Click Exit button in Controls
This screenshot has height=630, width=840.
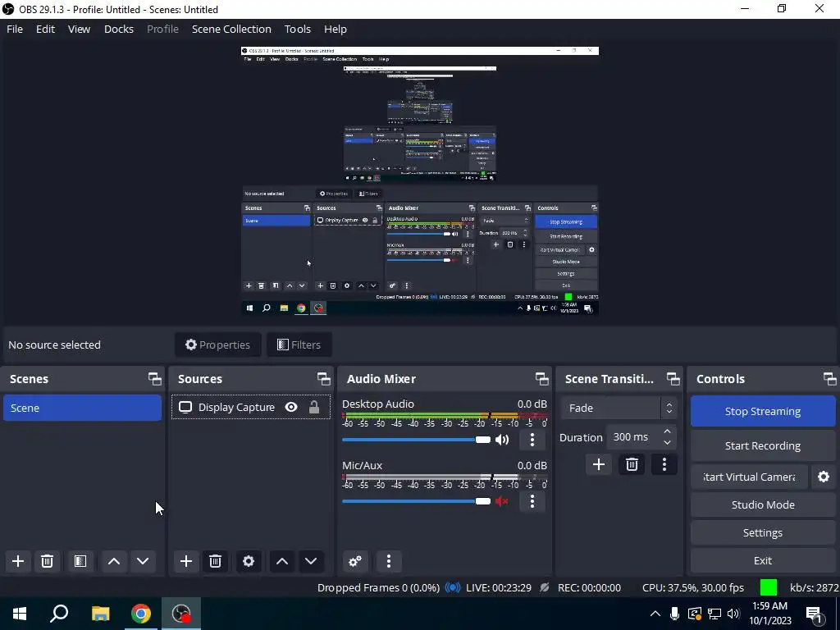[763, 560]
